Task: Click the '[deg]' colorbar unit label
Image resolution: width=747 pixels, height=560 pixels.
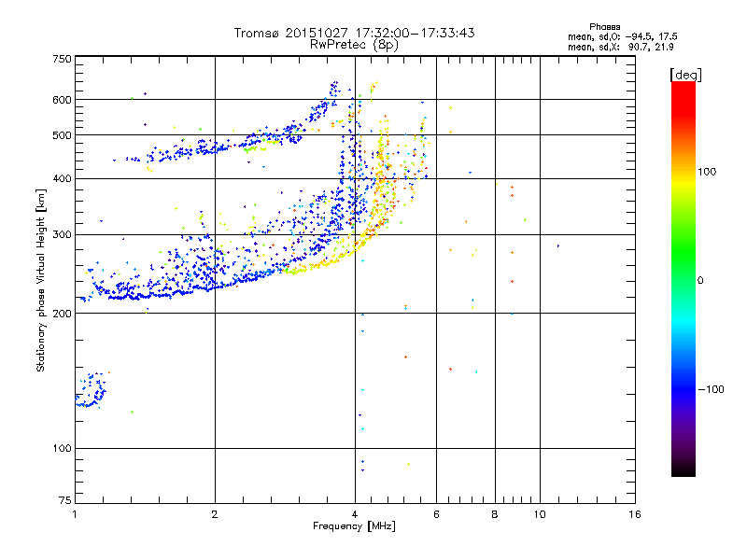Action: pyautogui.click(x=685, y=75)
